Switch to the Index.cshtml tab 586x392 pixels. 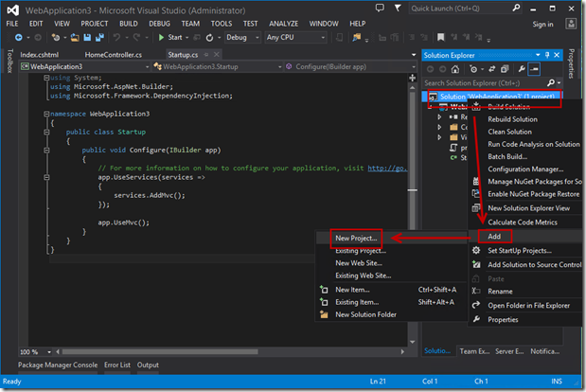tap(39, 55)
